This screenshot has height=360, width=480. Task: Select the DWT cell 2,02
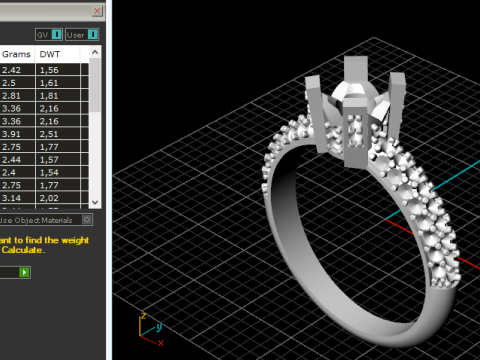[57, 198]
